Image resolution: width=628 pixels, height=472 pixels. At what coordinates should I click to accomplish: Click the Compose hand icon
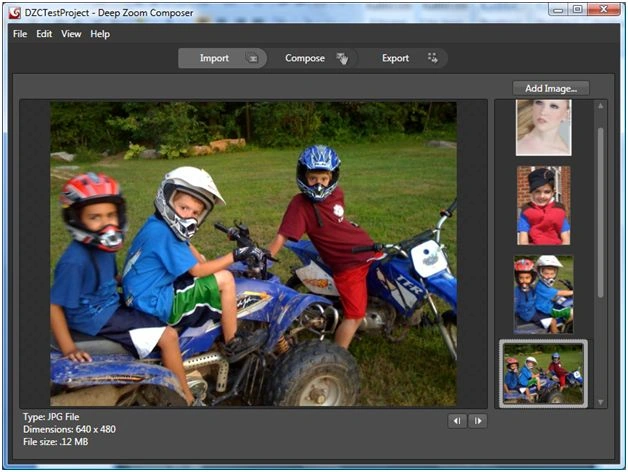[342, 58]
